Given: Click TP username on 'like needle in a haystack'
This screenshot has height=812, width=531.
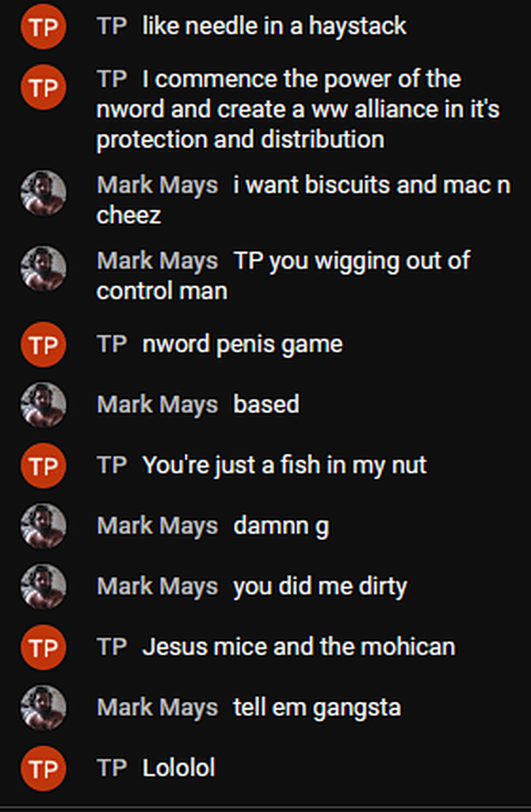Looking at the screenshot, I should click(x=112, y=26).
